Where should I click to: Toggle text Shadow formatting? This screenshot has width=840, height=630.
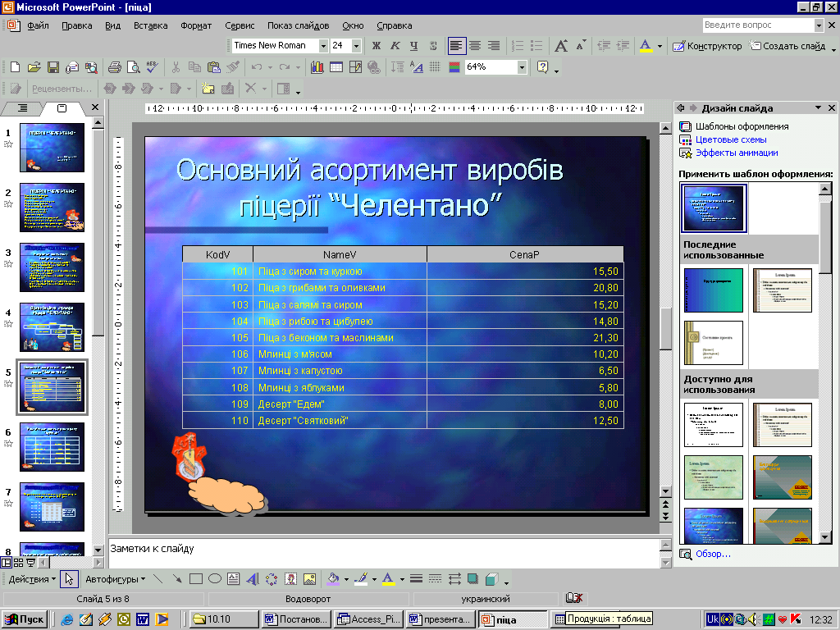coord(433,46)
